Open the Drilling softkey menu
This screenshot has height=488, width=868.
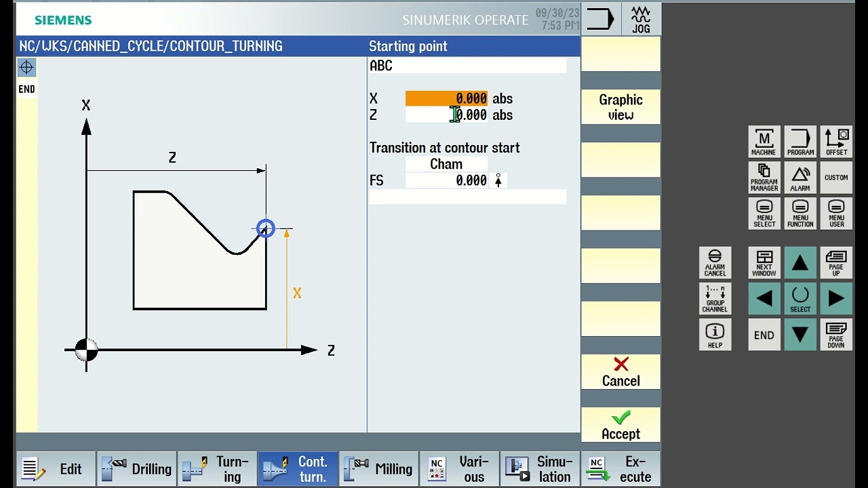tap(136, 469)
